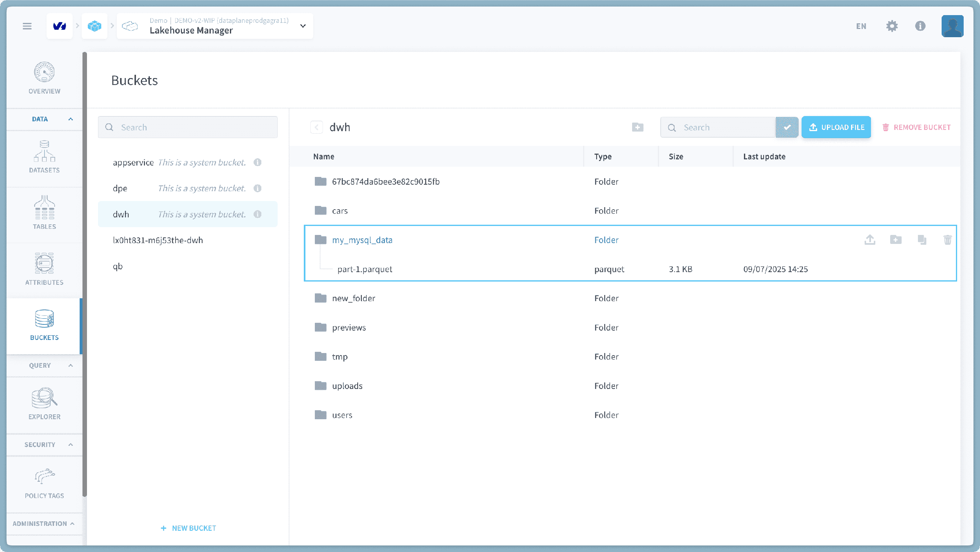The image size is (980, 552).
Task: Open the user profile avatar
Action: coord(953,26)
